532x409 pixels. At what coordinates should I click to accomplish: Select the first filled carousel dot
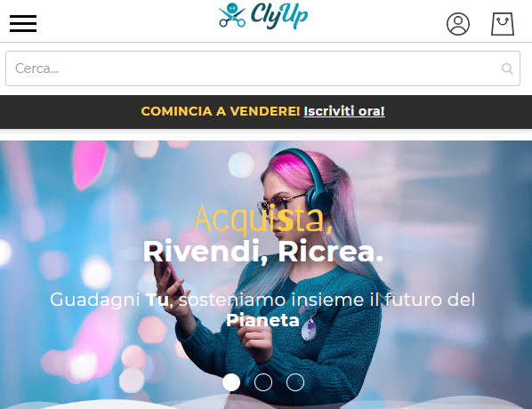[231, 382]
